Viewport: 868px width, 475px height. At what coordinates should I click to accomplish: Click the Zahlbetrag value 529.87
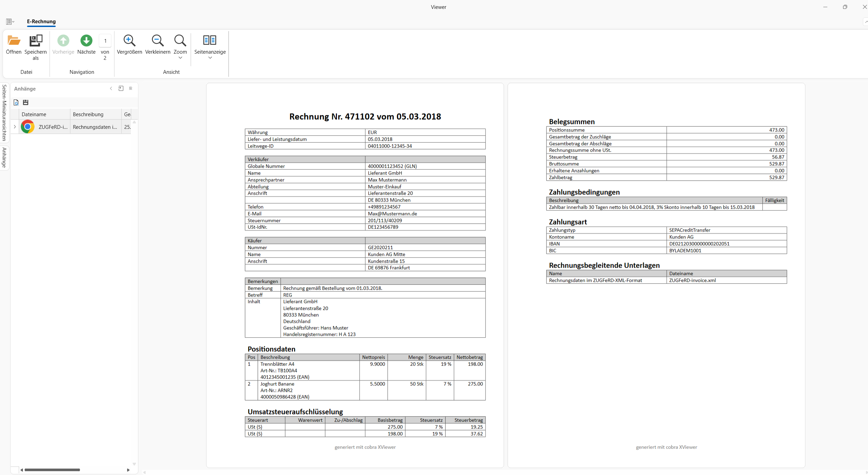776,178
